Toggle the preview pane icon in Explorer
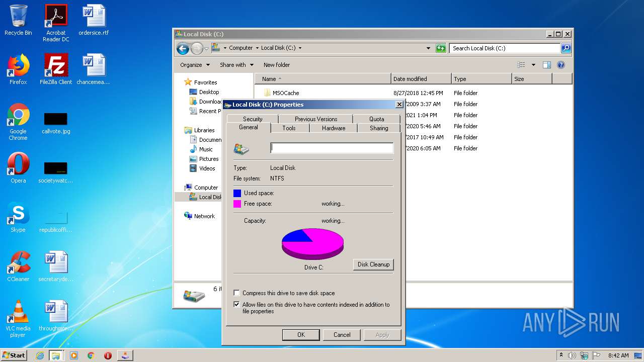The image size is (644, 362). coord(547,65)
